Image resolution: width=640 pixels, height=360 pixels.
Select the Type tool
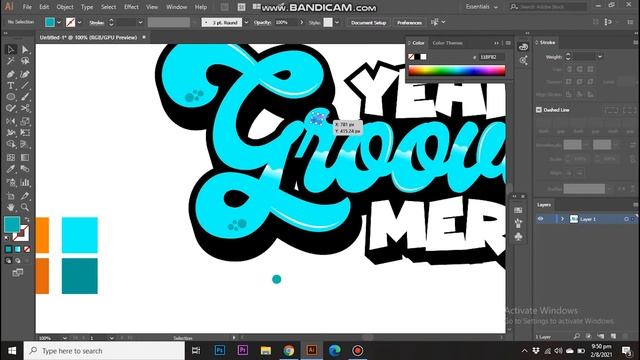coord(11,85)
